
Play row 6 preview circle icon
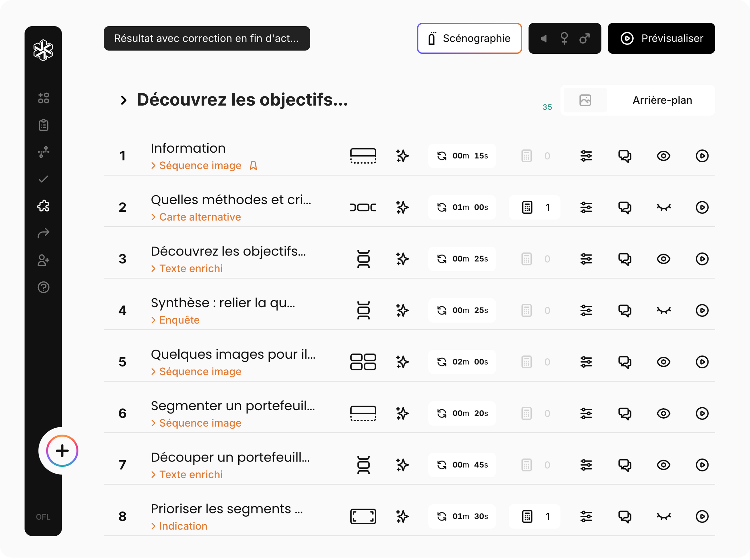pyautogui.click(x=702, y=413)
